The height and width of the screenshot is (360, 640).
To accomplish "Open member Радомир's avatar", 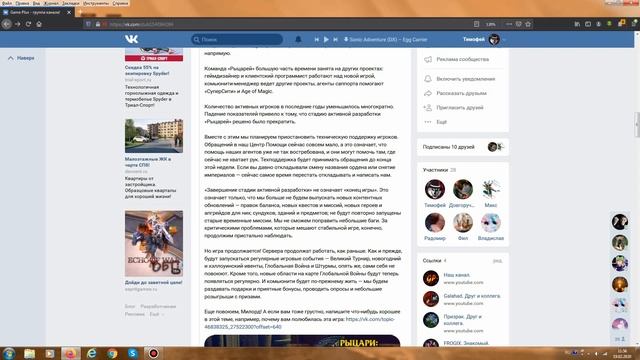I will [435, 222].
